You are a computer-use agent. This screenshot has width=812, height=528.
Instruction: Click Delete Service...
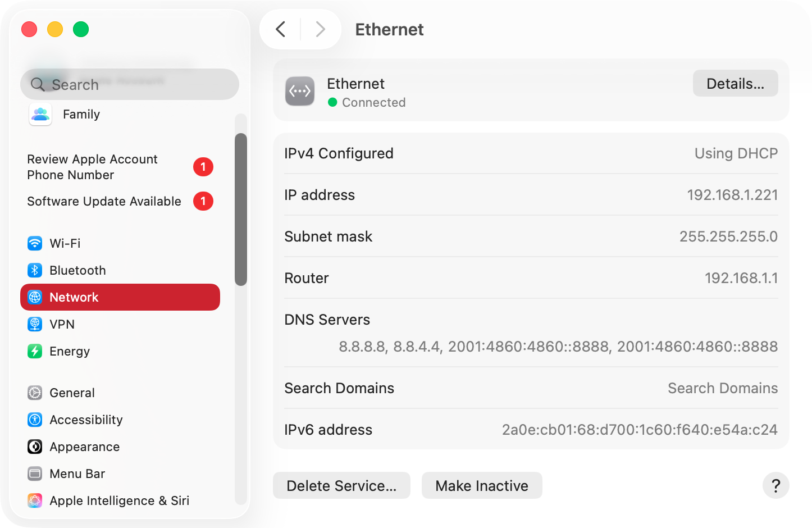(341, 485)
